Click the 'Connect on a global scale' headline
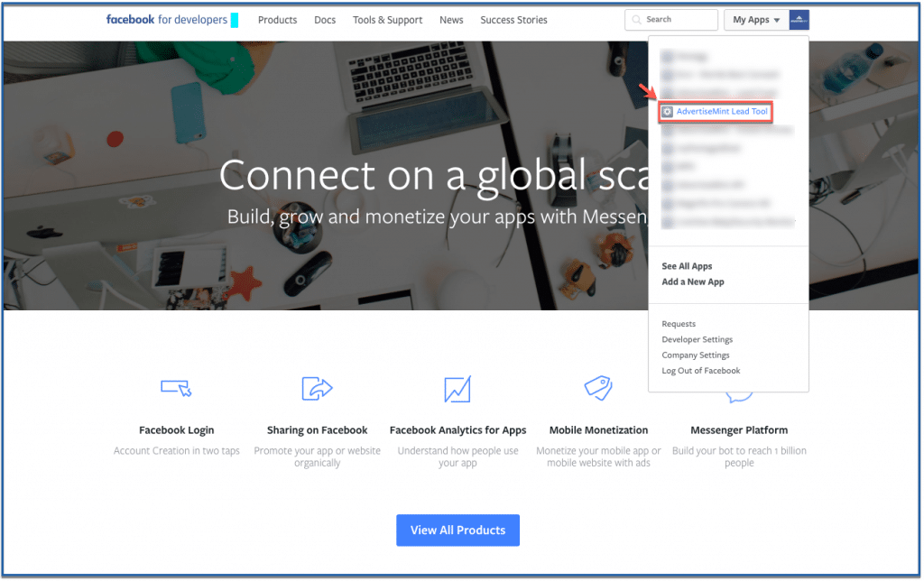Viewport: 924px width, 581px height. tap(434, 175)
